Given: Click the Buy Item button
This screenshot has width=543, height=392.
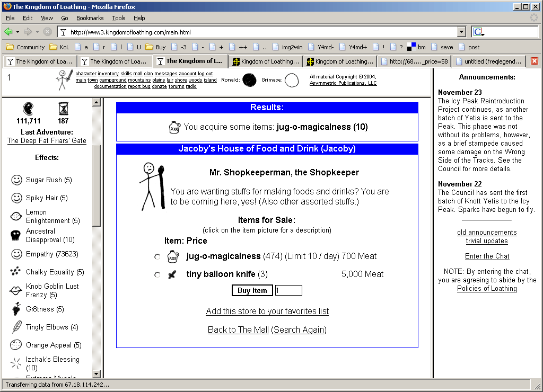Looking at the screenshot, I should click(252, 291).
